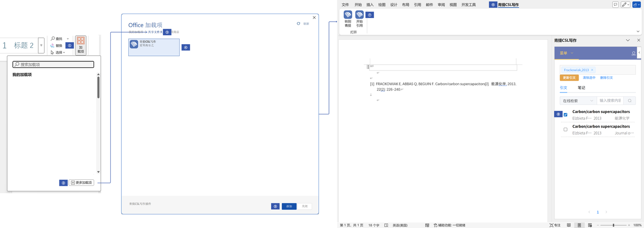Switch to the 引文 tab in panel
This screenshot has width=644, height=228.
click(x=563, y=88)
